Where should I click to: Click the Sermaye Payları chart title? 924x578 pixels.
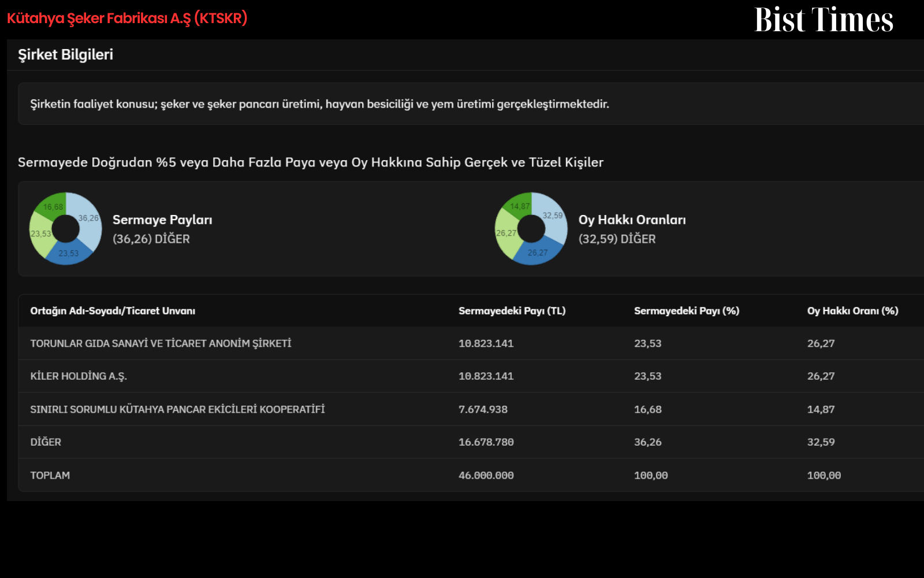162,220
